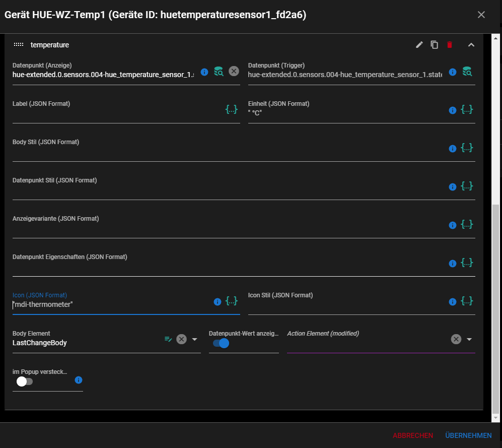The width and height of the screenshot is (502, 448).
Task: Open datapoint selector for Datenpunkt (Trigger)
Action: click(467, 72)
